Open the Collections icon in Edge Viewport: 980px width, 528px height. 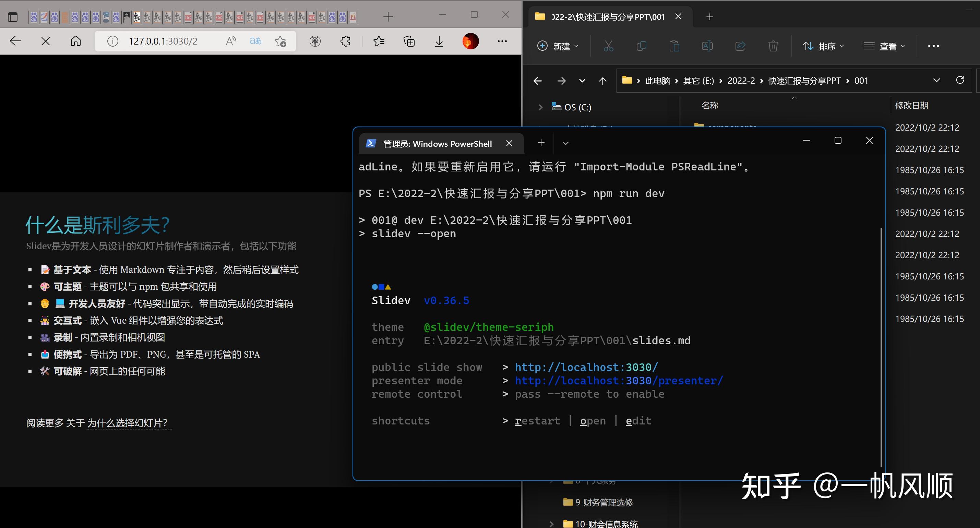409,41
